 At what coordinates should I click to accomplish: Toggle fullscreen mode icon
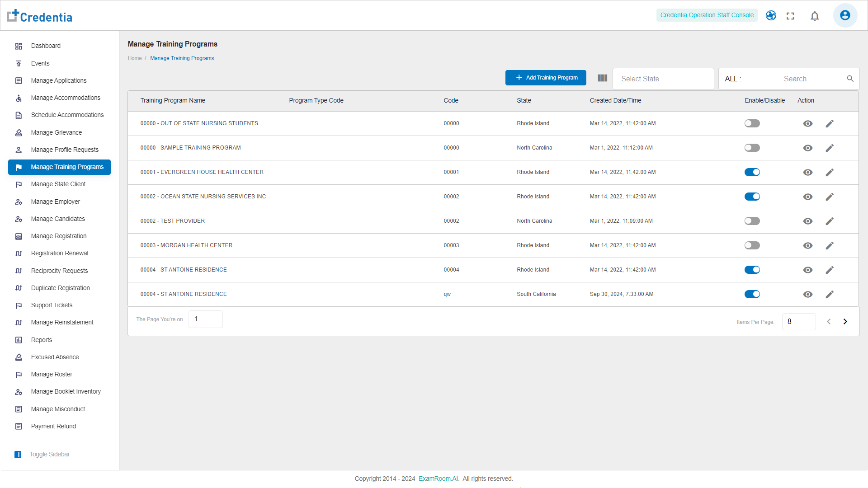(x=790, y=16)
